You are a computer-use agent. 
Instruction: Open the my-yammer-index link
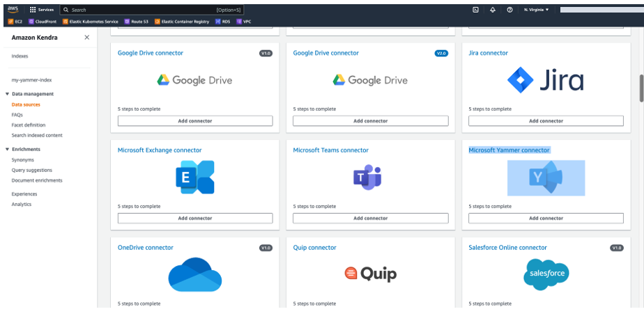click(x=31, y=81)
